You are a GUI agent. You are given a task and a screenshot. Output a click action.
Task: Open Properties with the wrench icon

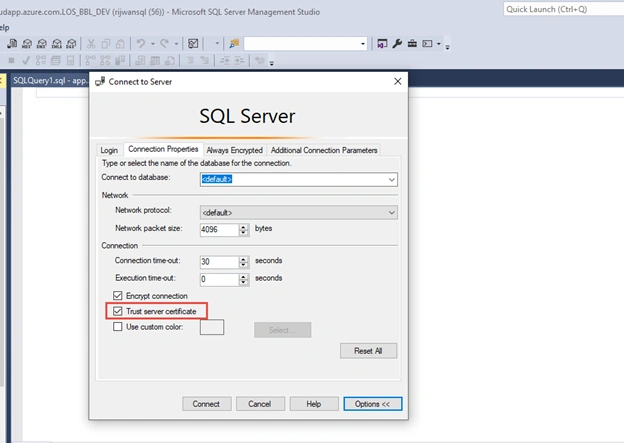(397, 43)
